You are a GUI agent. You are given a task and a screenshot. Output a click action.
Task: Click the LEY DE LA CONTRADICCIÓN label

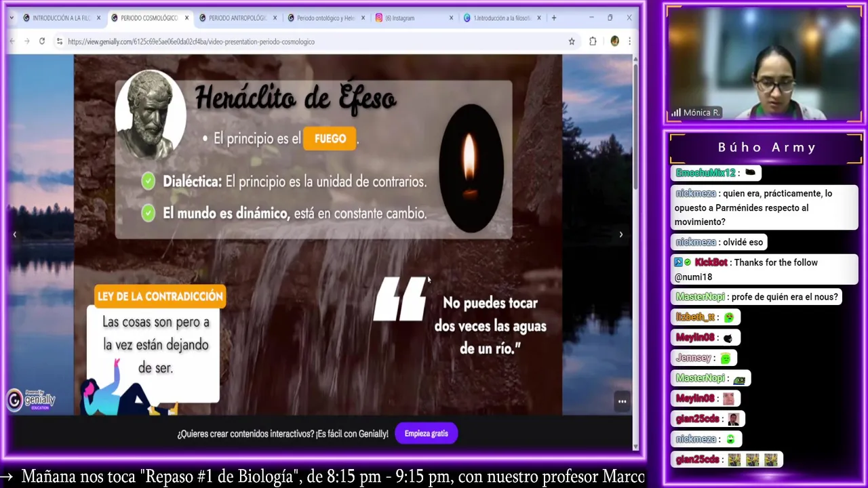160,296
